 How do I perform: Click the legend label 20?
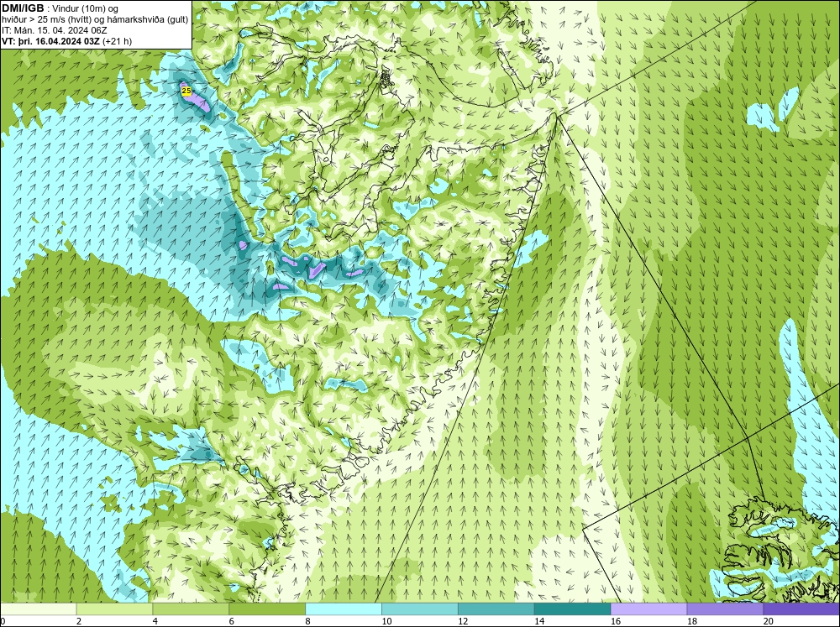coord(769,621)
